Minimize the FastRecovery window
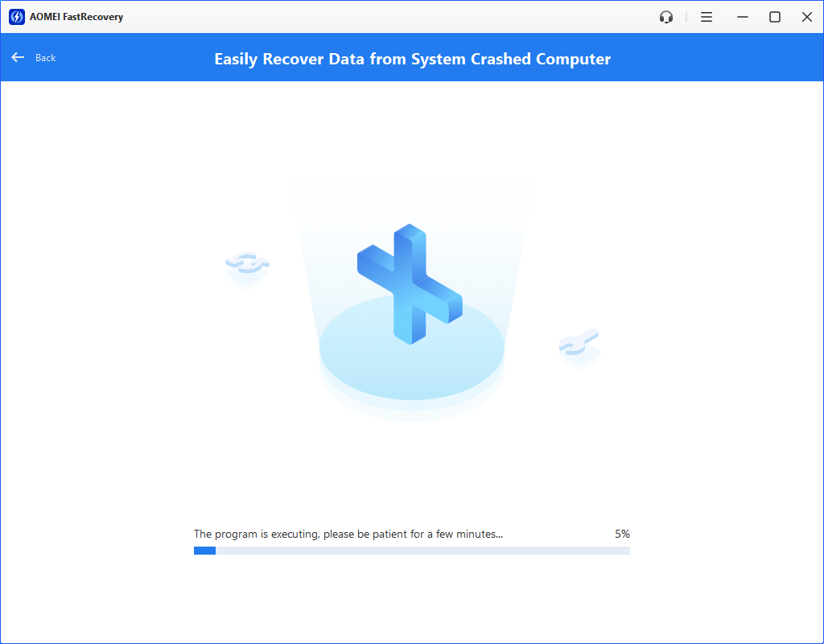This screenshot has height=644, width=824. tap(743, 18)
